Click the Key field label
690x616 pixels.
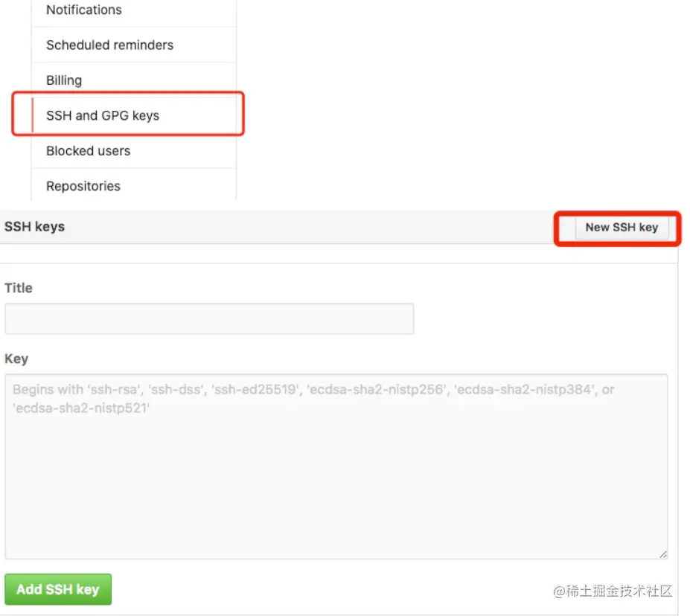tap(16, 359)
